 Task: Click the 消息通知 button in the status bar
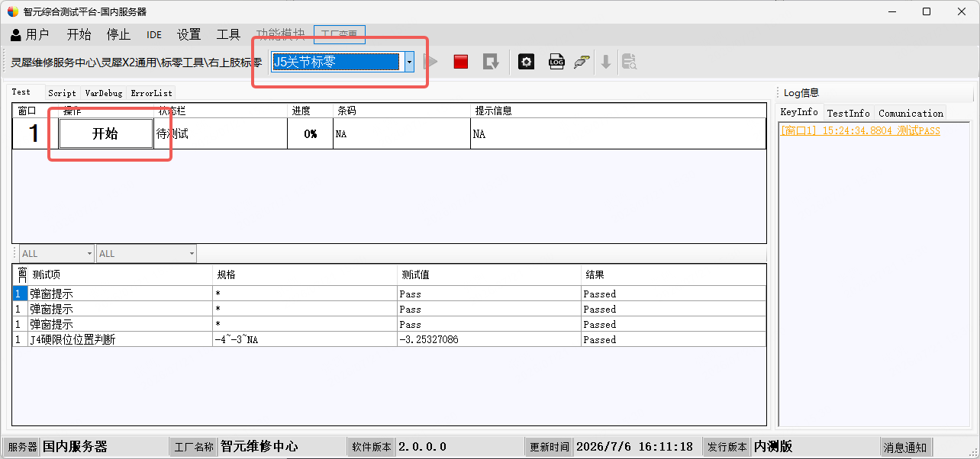click(x=905, y=447)
